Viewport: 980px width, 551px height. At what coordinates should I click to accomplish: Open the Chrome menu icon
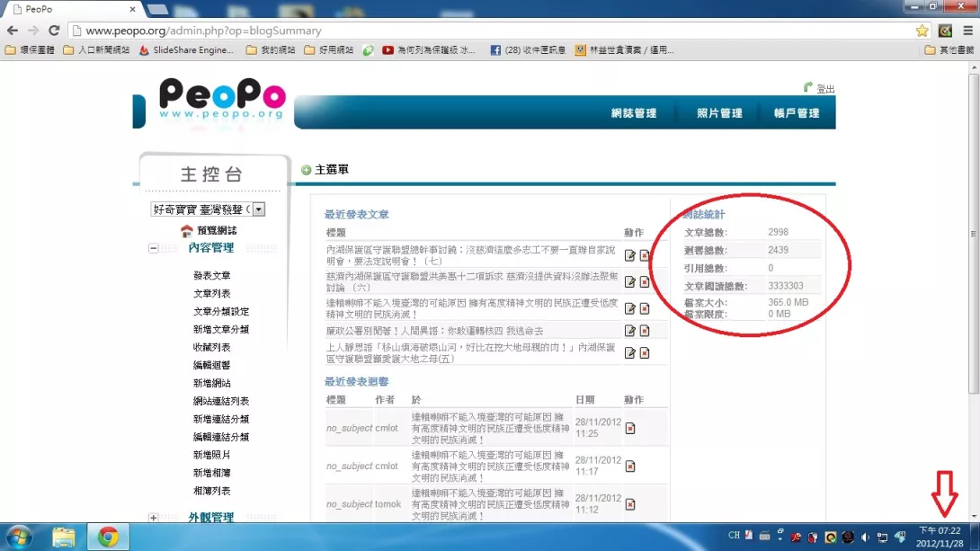coord(968,31)
